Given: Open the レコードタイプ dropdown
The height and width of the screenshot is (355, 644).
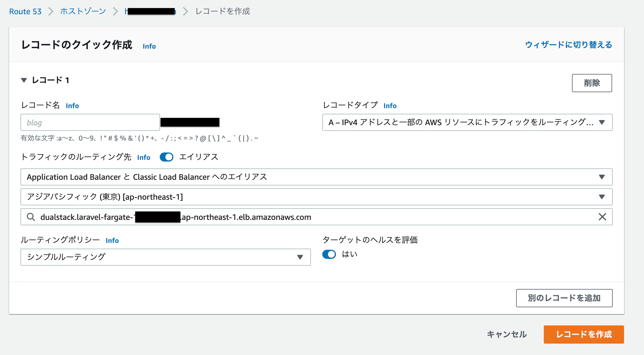Looking at the screenshot, I should (467, 122).
